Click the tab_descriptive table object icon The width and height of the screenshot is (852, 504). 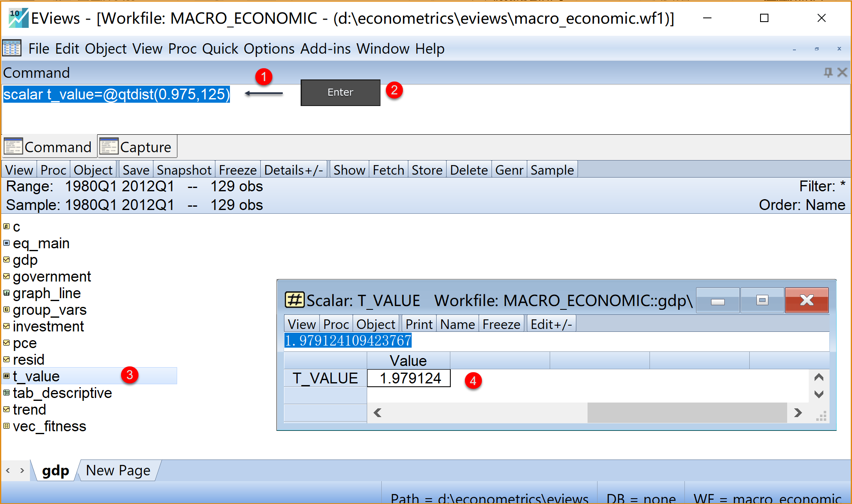6,393
